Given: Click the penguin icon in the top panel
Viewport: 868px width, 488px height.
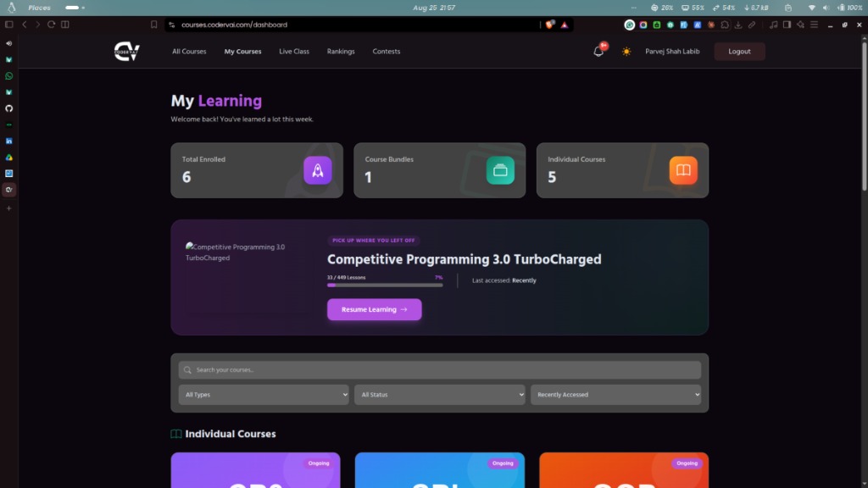Looking at the screenshot, I should tap(11, 8).
